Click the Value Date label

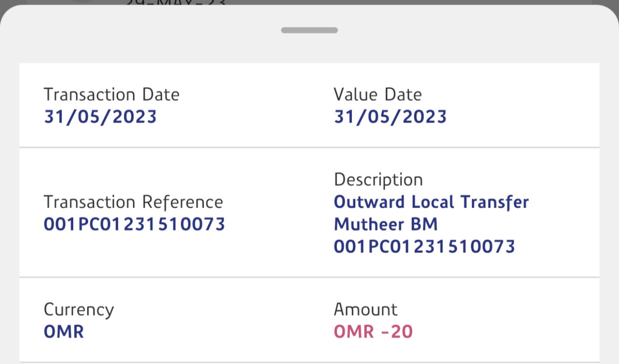[x=377, y=94]
